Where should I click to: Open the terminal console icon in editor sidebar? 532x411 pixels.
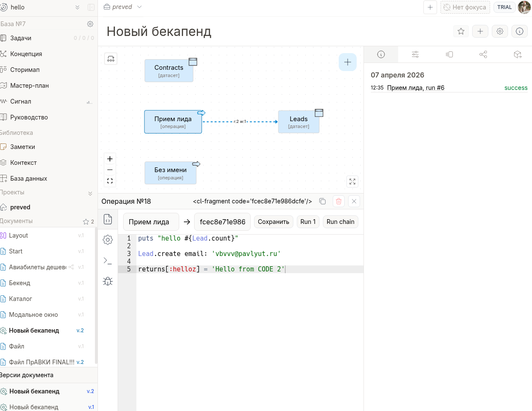(x=108, y=260)
